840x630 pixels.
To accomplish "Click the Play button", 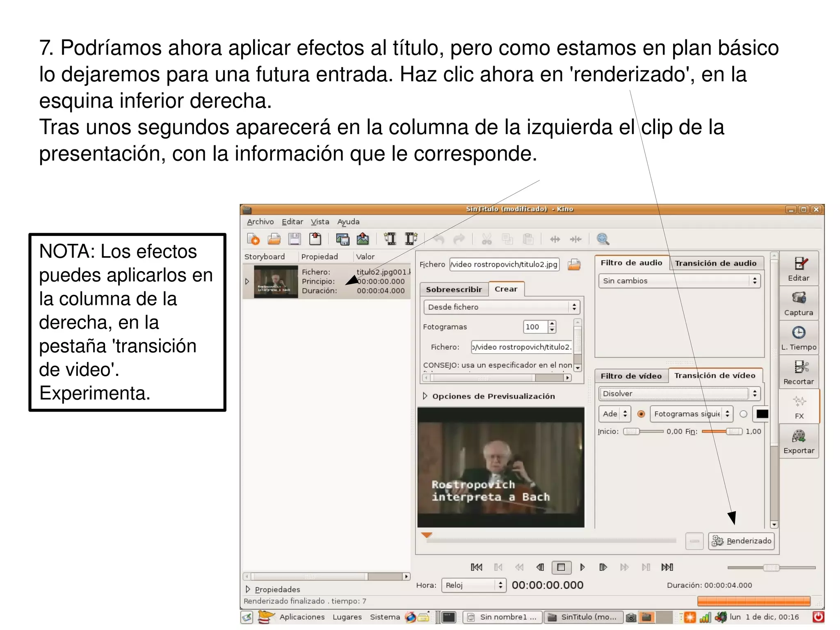I will click(x=582, y=567).
